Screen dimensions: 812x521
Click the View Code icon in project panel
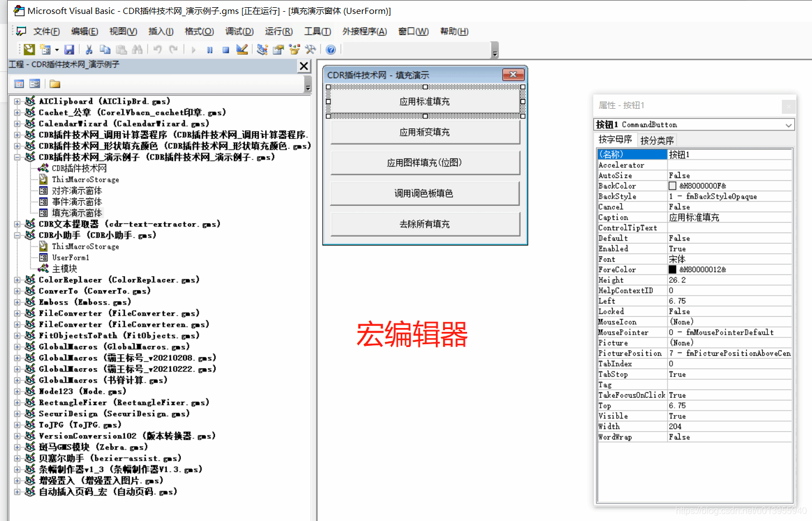tap(19, 83)
